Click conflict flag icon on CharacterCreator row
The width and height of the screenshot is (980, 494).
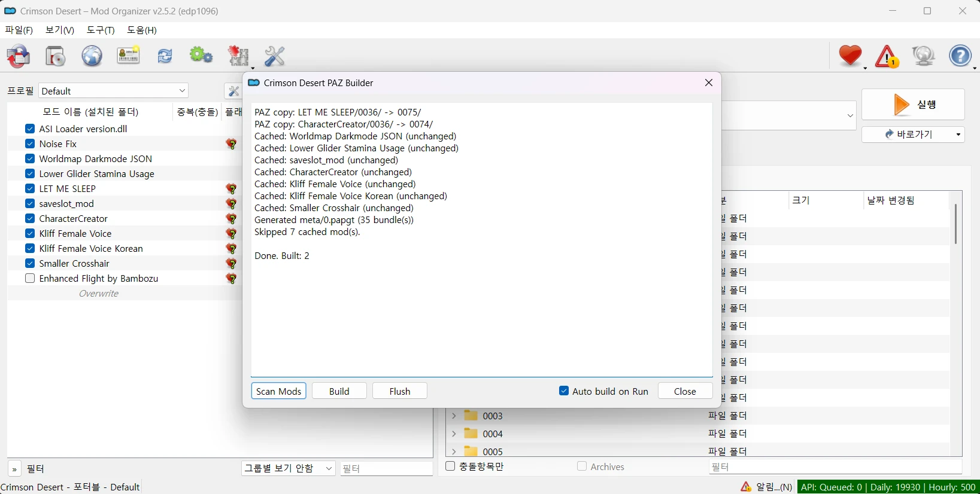pyautogui.click(x=232, y=219)
